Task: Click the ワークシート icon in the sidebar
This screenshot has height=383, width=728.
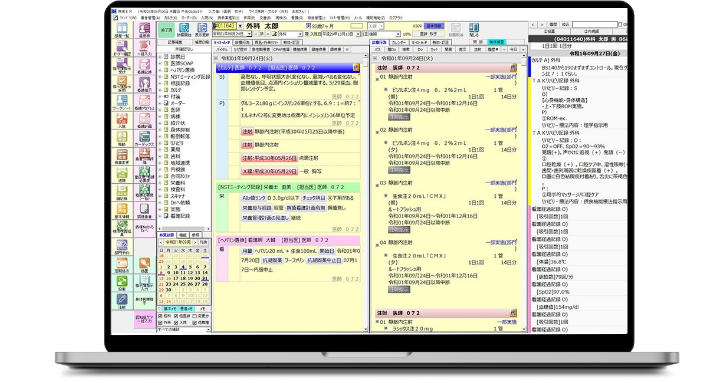Action: point(122,102)
